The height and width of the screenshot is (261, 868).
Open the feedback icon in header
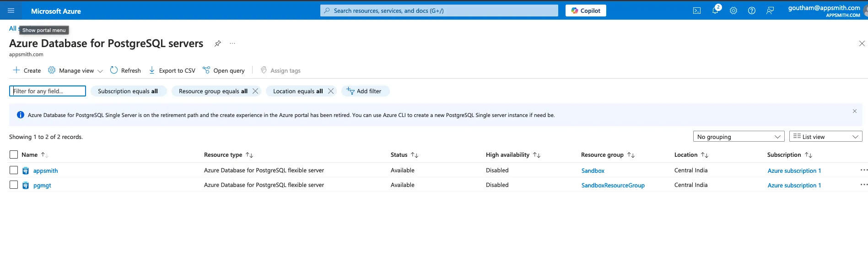[770, 11]
